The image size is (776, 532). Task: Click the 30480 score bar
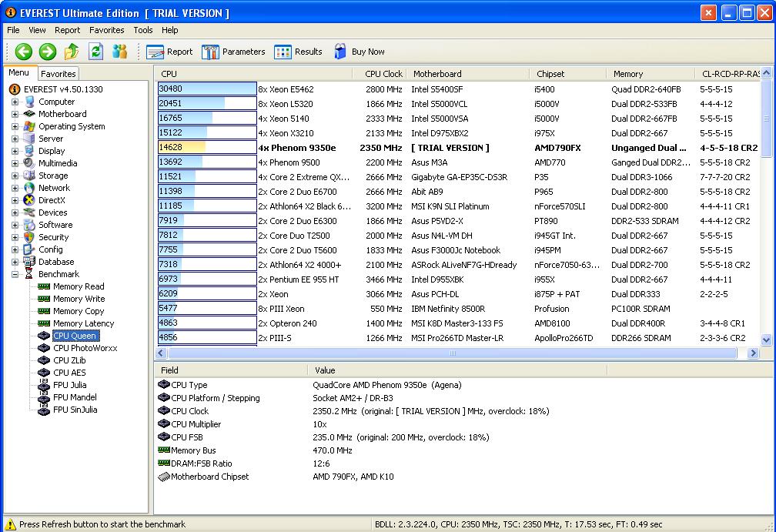point(207,89)
